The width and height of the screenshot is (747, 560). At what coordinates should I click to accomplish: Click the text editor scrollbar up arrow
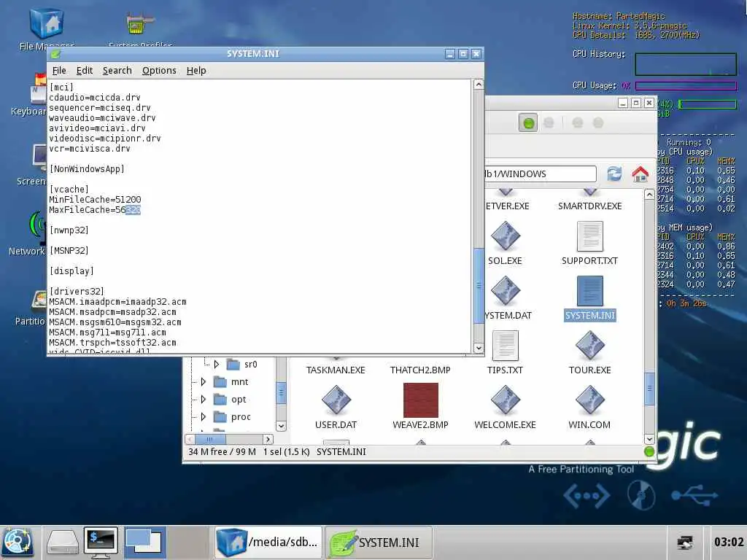pyautogui.click(x=479, y=85)
